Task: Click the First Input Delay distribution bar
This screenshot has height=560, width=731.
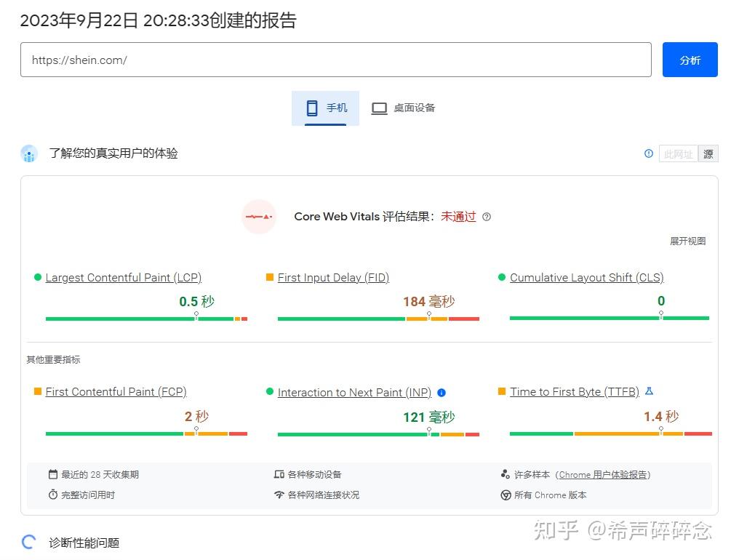Action: point(378,319)
